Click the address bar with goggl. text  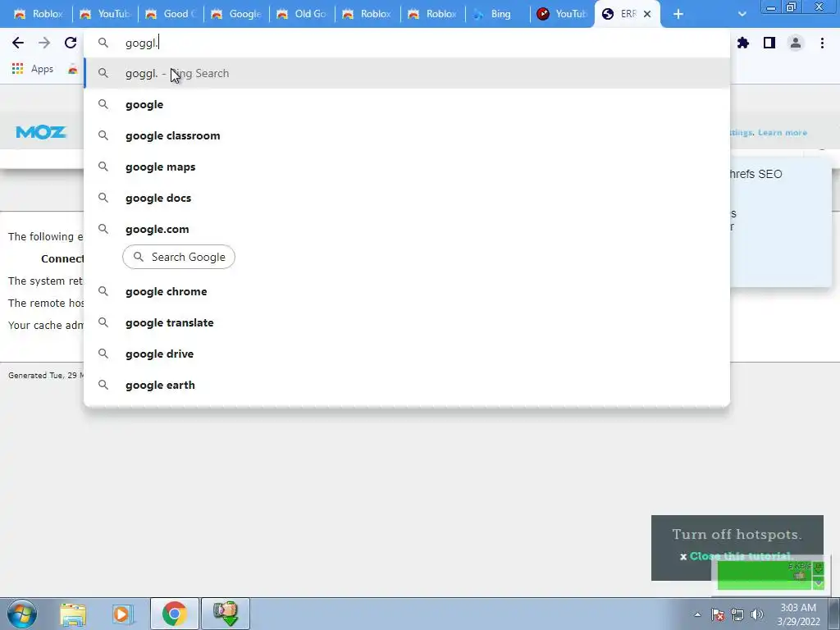[407, 43]
